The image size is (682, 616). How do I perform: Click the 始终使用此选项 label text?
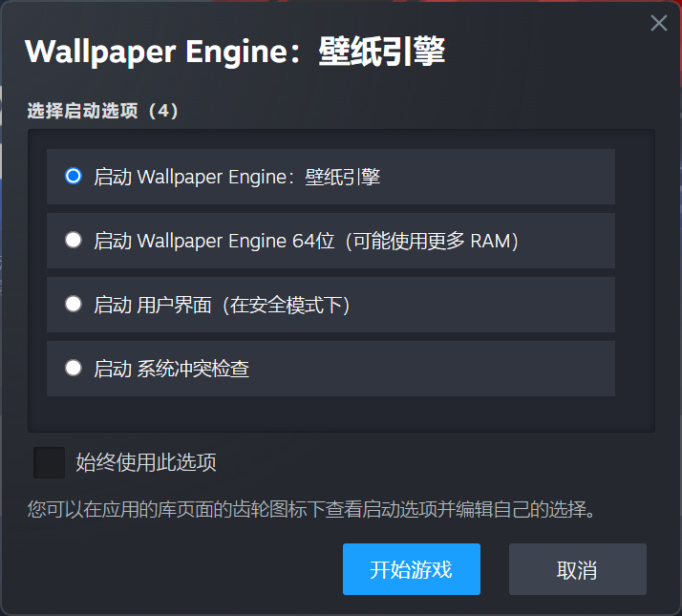146,462
